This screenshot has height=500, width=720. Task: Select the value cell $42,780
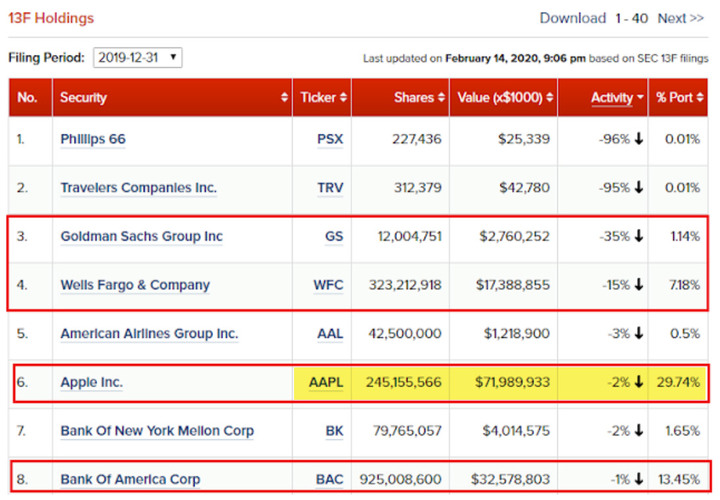[524, 188]
